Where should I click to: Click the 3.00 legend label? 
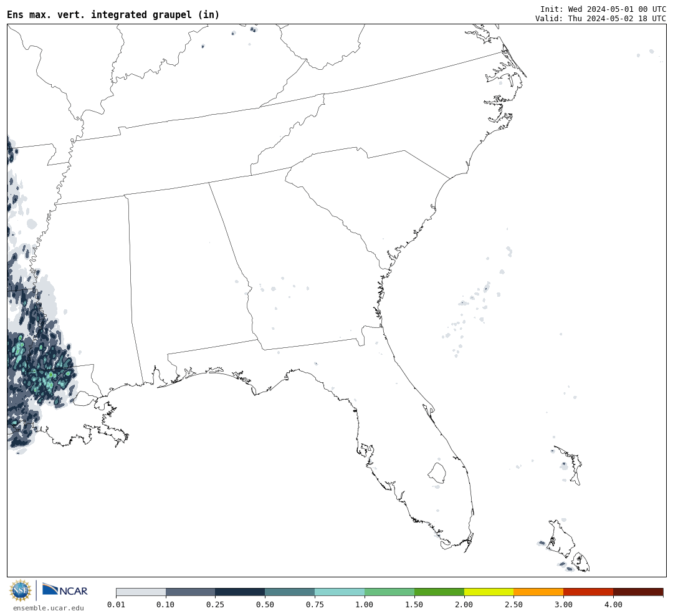tap(563, 604)
